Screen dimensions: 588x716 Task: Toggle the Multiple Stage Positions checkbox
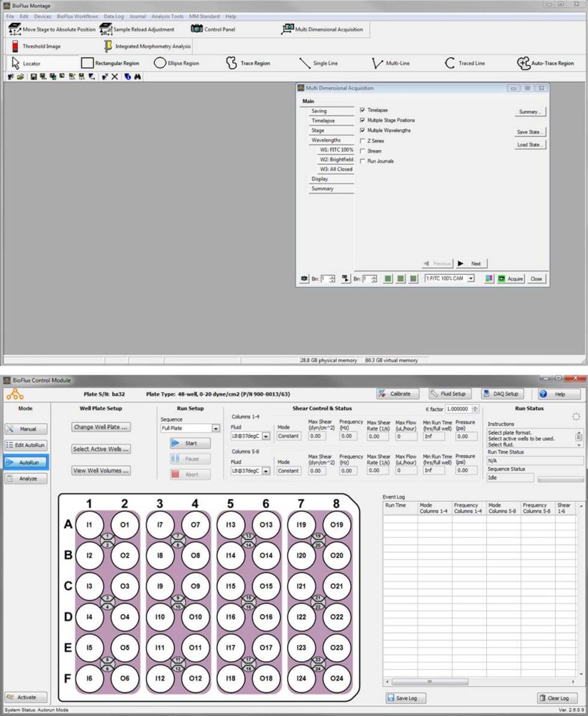click(x=362, y=121)
